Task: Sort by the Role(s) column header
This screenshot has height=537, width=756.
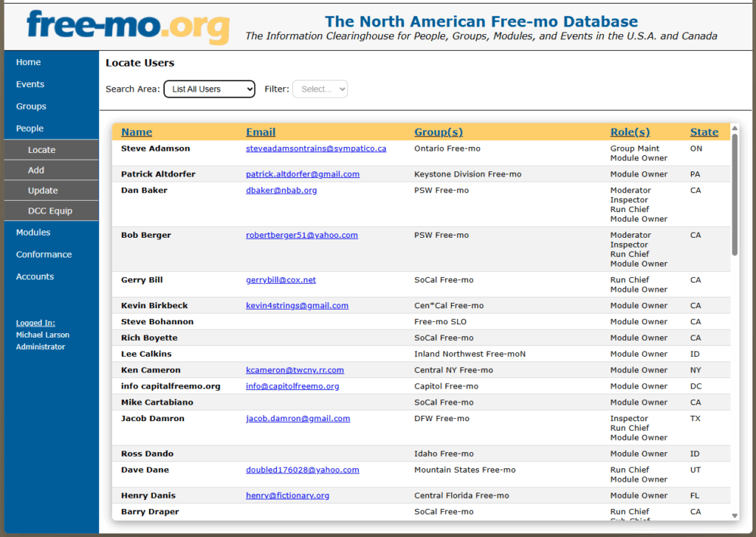Action: 630,132
